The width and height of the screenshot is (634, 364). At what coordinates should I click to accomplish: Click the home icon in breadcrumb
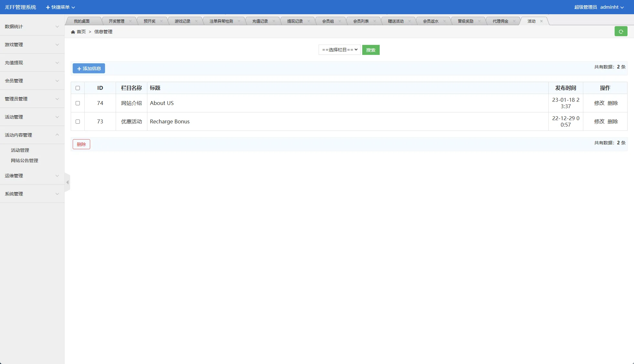click(x=73, y=32)
